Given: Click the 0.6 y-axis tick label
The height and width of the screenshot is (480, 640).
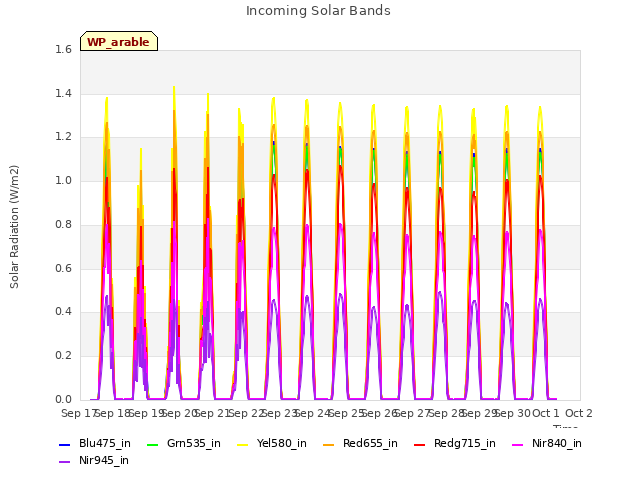Looking at the screenshot, I should pos(63,268).
